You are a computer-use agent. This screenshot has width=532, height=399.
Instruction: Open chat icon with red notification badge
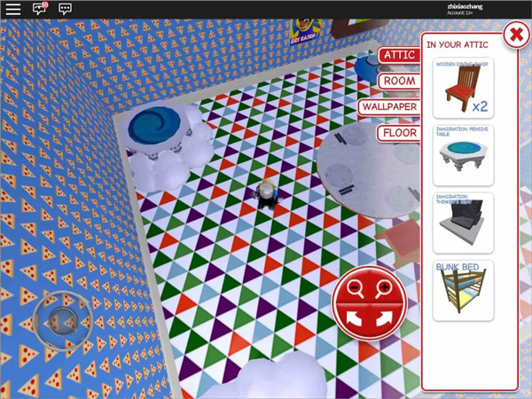[40, 9]
